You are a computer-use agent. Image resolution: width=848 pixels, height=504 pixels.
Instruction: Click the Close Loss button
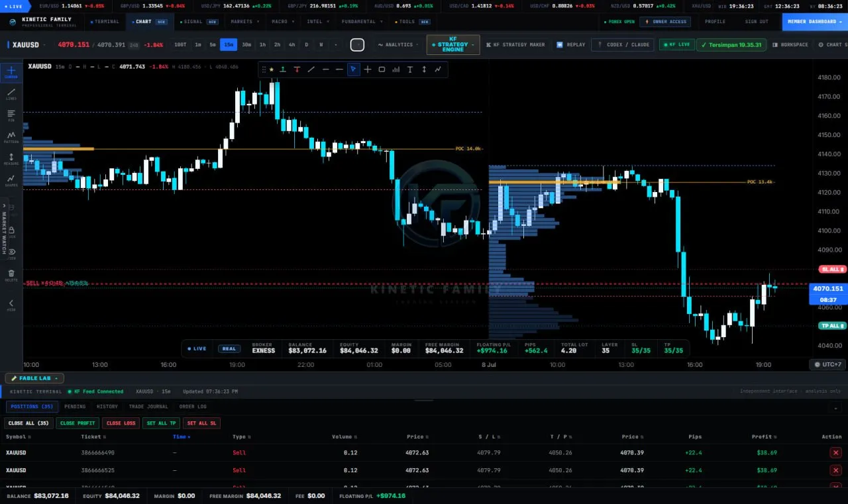coord(121,423)
